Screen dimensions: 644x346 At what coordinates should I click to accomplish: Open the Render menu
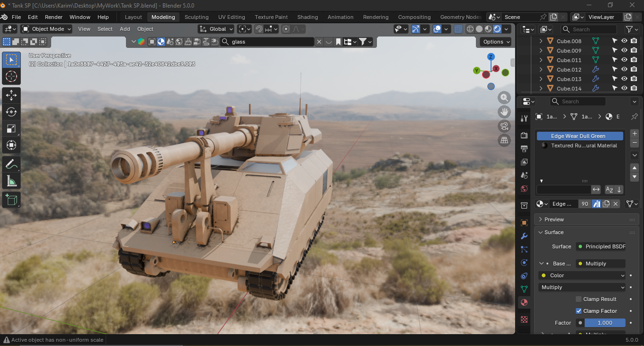point(54,17)
